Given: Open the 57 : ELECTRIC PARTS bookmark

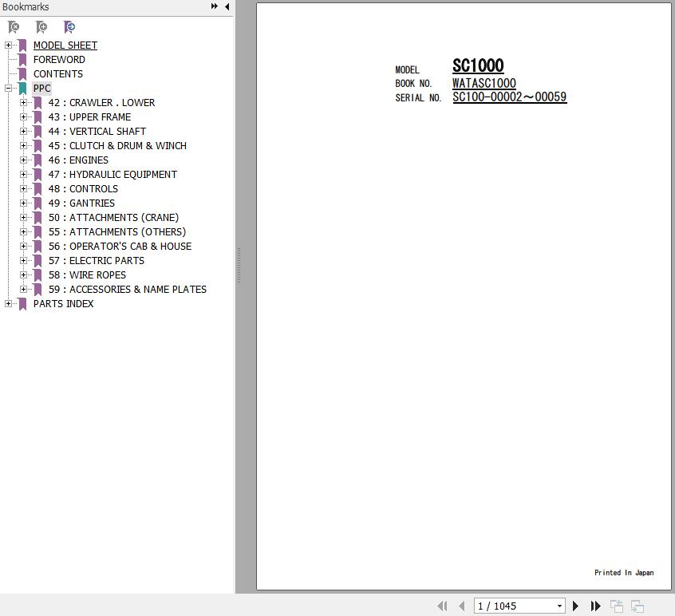Looking at the screenshot, I should [x=97, y=261].
